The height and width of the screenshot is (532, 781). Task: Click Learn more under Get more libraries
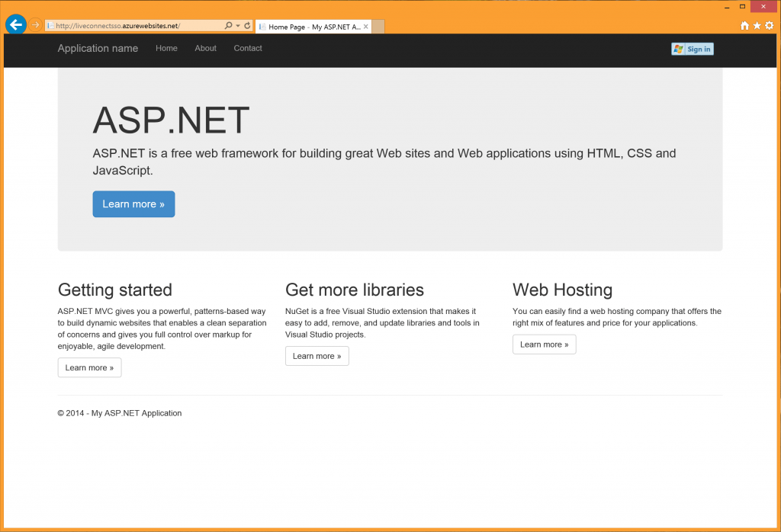[317, 357]
